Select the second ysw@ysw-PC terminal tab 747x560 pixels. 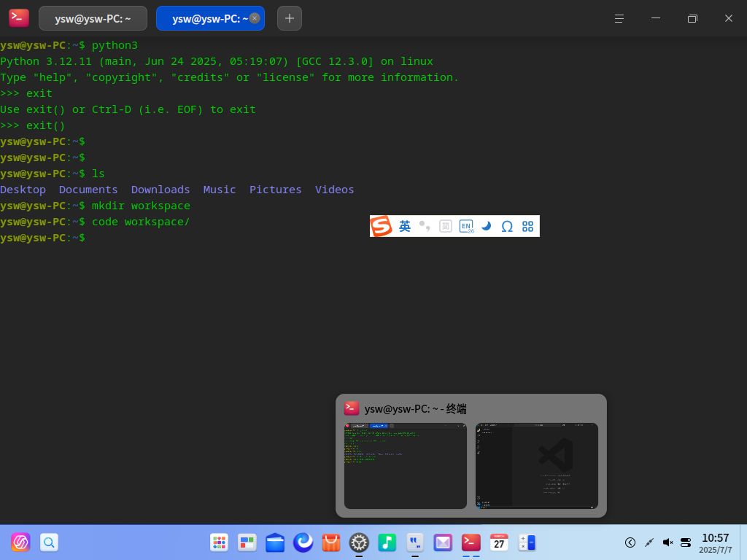coord(210,18)
